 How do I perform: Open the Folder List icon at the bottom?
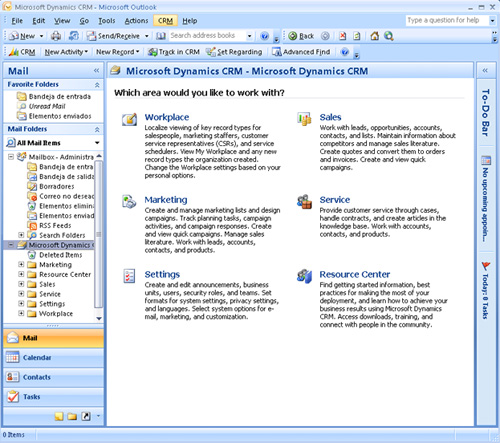coord(72,416)
